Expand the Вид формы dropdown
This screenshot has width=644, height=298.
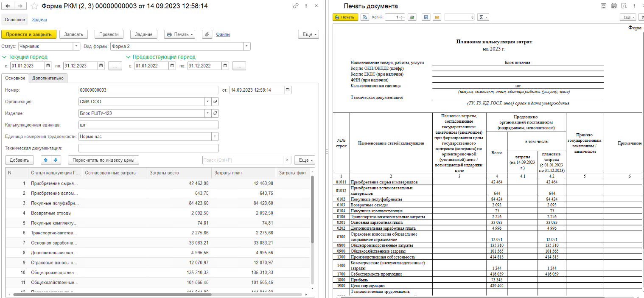coord(246,46)
